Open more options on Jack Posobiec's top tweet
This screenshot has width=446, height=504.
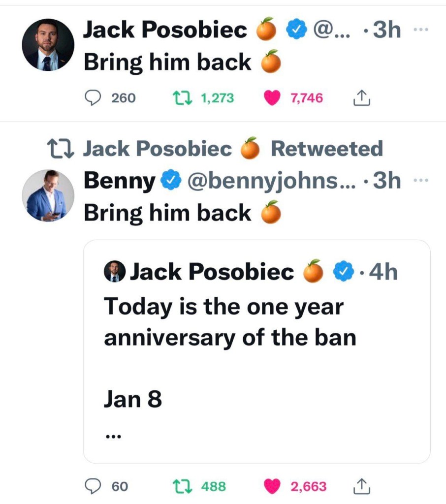421,30
